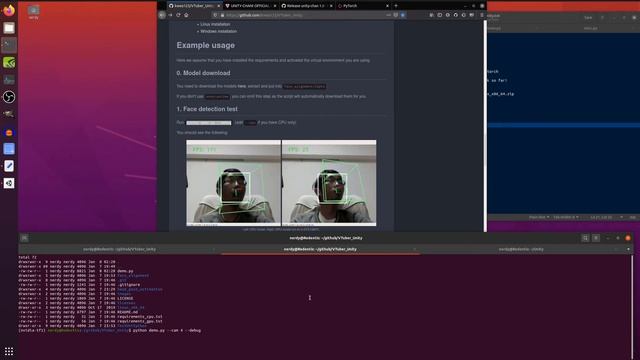Open terminal search magnifier button
Viewport: 640px width, 360px height.
pyautogui.click(x=585, y=238)
